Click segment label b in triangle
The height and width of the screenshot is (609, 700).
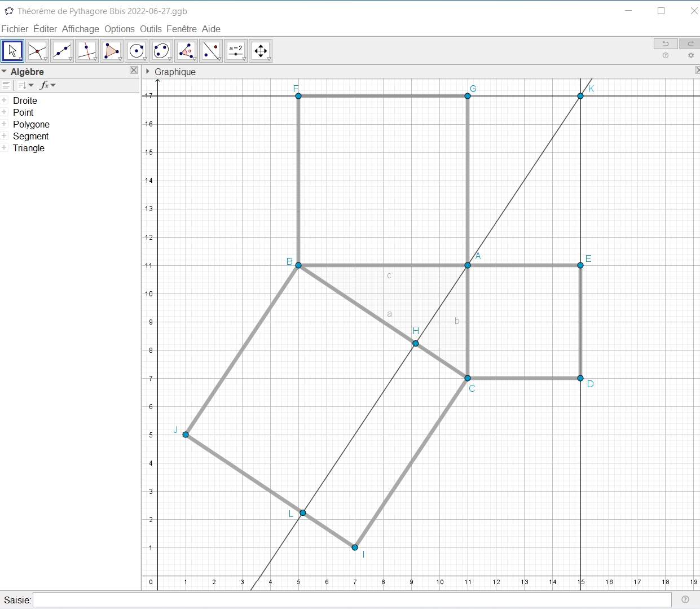click(457, 321)
